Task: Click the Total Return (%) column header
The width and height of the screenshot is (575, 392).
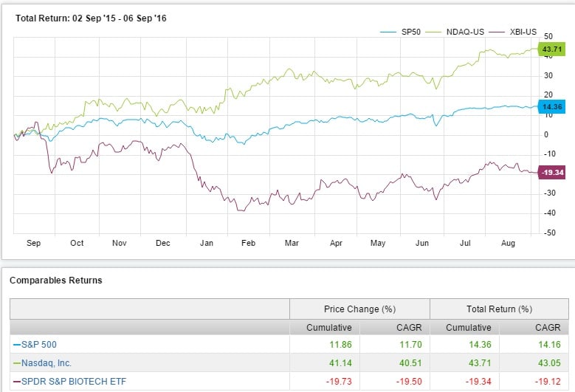Action: [x=499, y=309]
